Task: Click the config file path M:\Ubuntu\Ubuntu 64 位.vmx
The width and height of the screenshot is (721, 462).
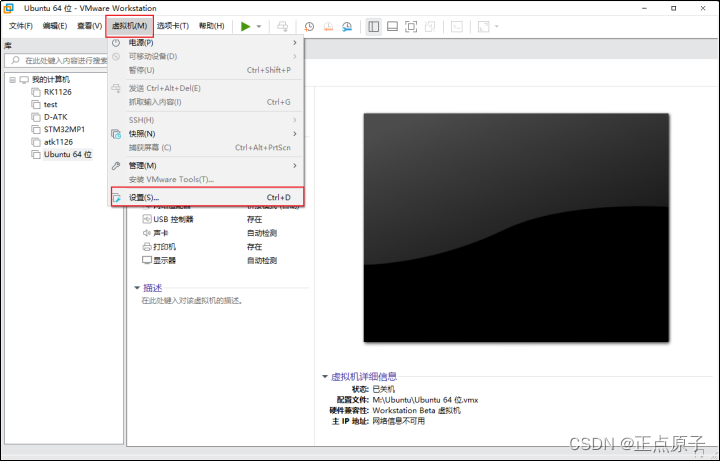Action: click(425, 400)
